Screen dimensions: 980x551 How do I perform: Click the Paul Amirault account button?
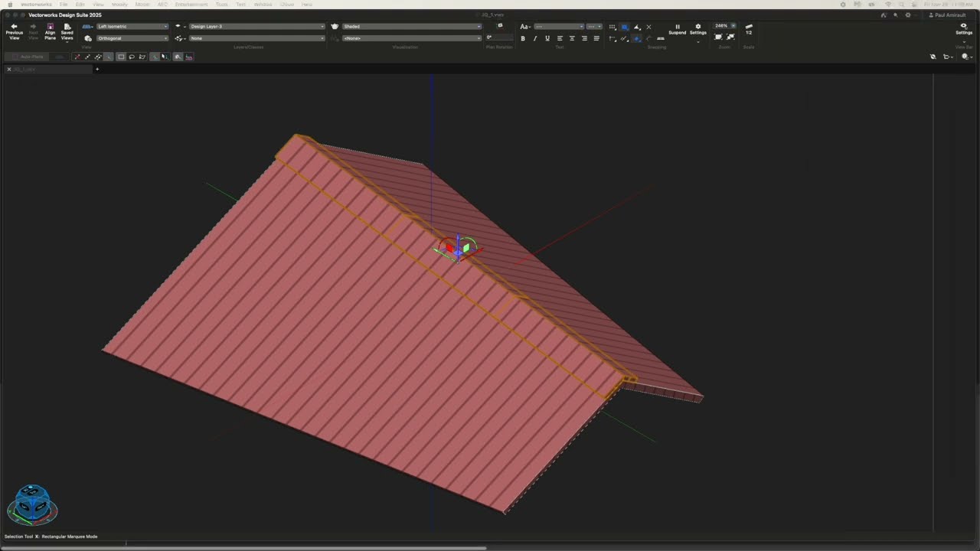[949, 15]
